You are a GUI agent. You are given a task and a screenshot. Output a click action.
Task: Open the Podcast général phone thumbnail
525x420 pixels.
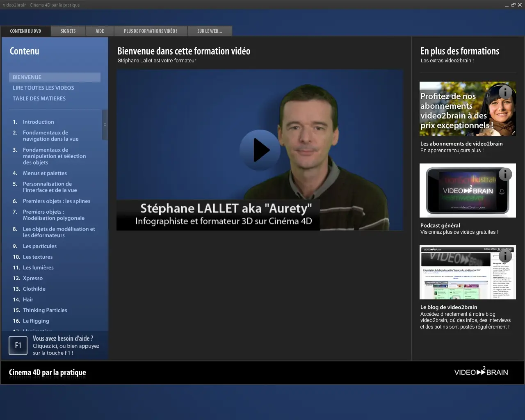[468, 190]
